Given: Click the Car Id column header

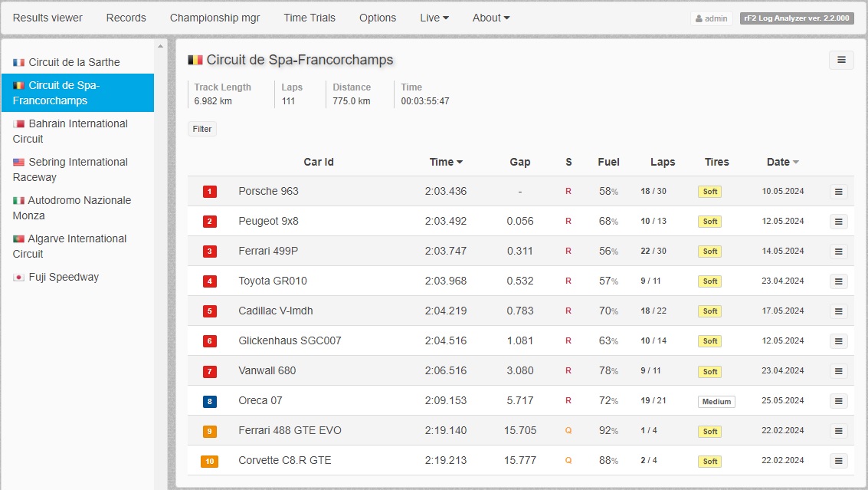Looking at the screenshot, I should tap(318, 162).
